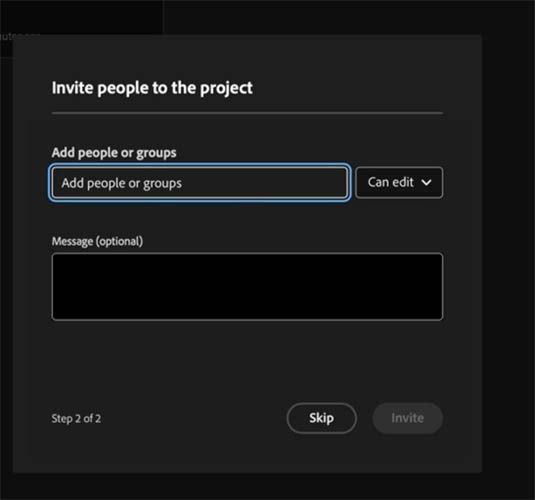
Task: Click inside the Message (optional) text area
Action: pyautogui.click(x=247, y=286)
